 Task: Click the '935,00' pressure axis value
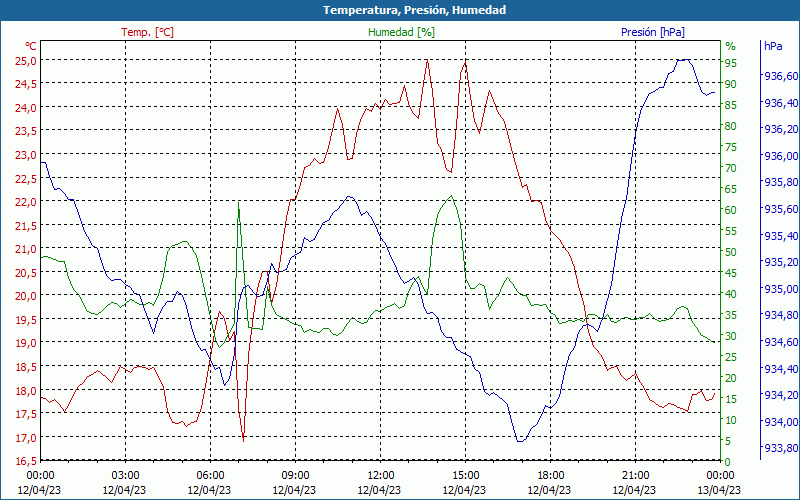click(x=781, y=289)
